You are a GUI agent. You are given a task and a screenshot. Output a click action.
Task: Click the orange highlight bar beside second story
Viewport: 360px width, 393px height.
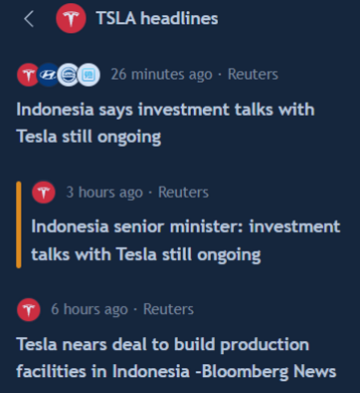[x=19, y=225]
